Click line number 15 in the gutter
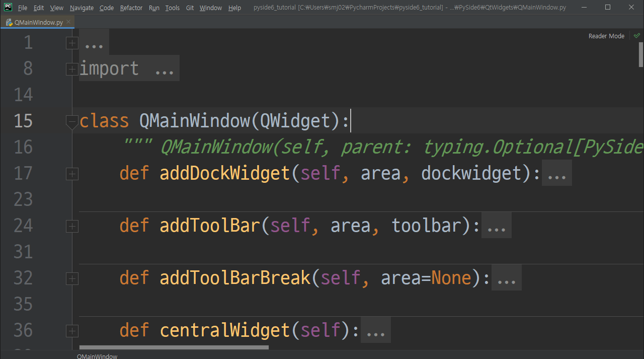This screenshot has height=359, width=644. pos(23,121)
